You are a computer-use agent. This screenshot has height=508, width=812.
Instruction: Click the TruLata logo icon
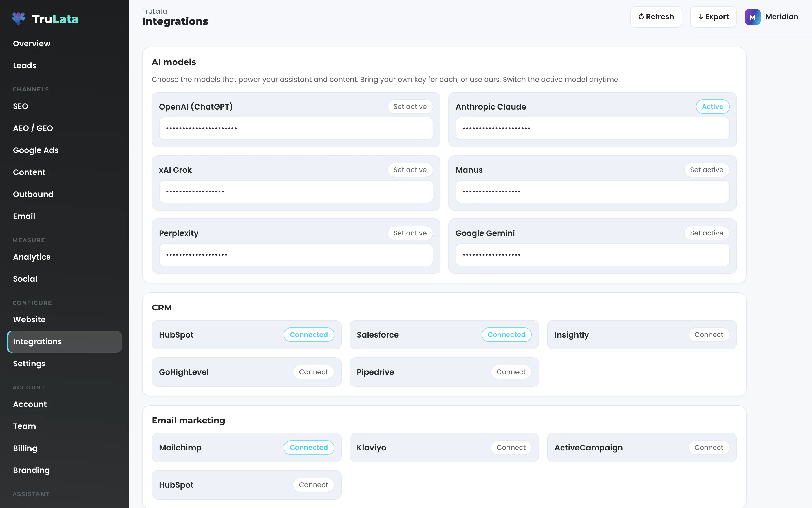(18, 18)
